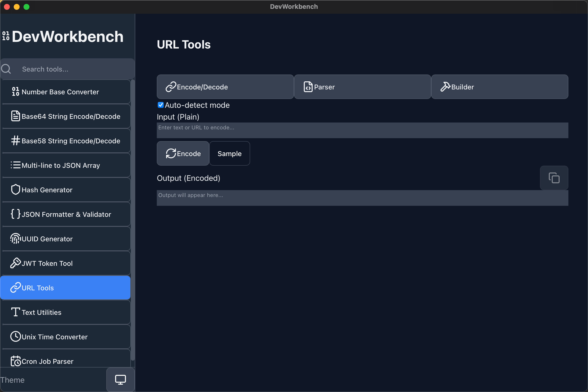
Task: Open Base64 String Encode/Decode tool
Action: 65,116
